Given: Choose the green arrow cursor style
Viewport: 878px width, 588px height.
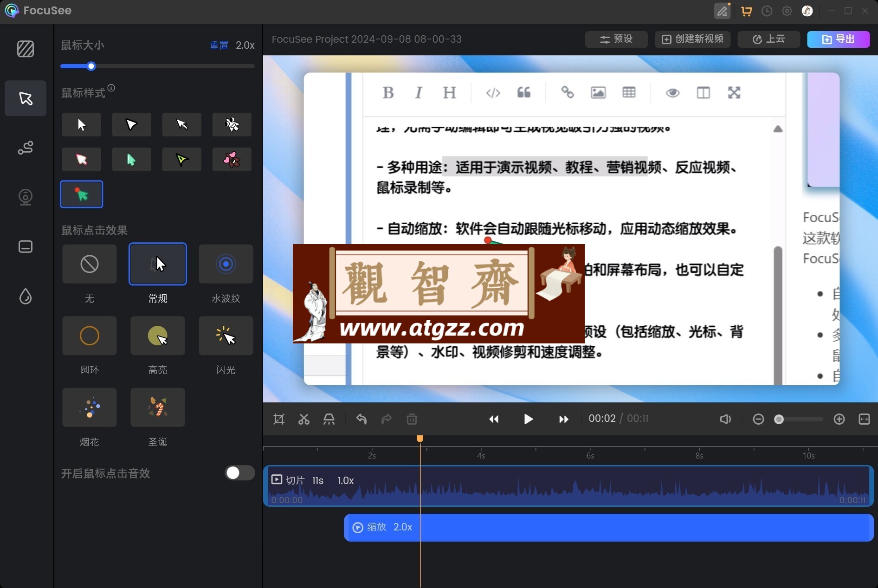Looking at the screenshot, I should pos(132,159).
